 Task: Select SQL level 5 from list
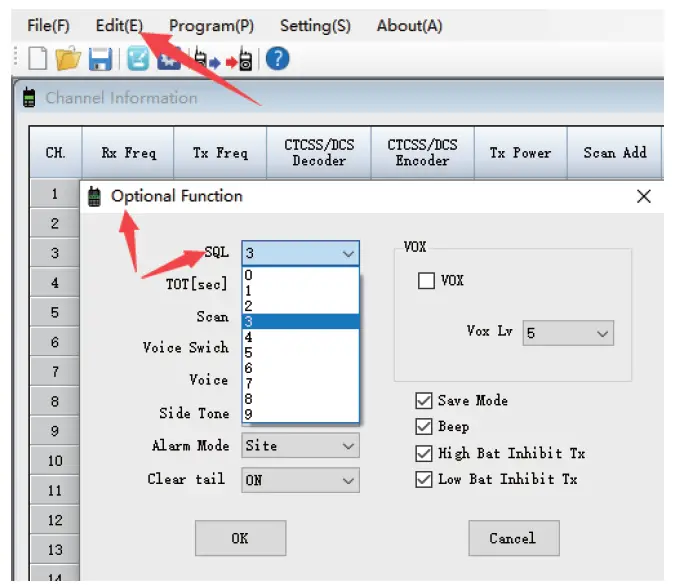300,352
